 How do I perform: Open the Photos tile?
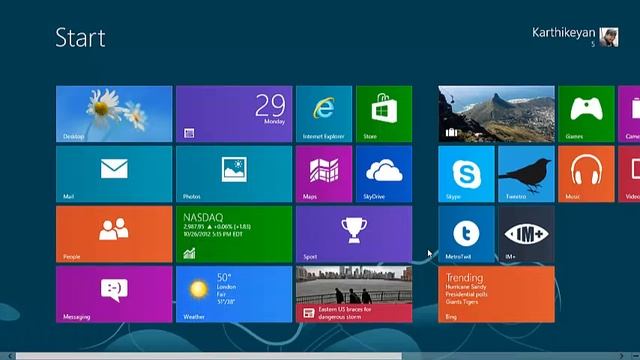click(234, 174)
